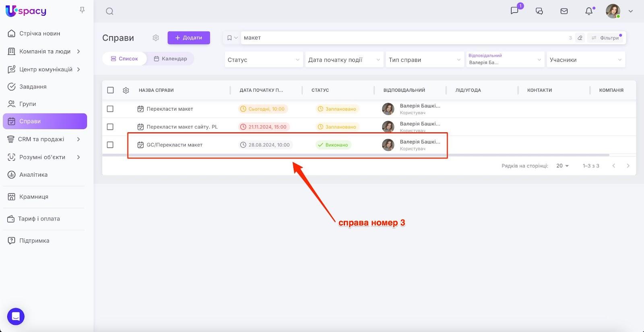Select the Перекласти макет сайту. PL checkbox
The height and width of the screenshot is (332, 644).
click(x=110, y=127)
